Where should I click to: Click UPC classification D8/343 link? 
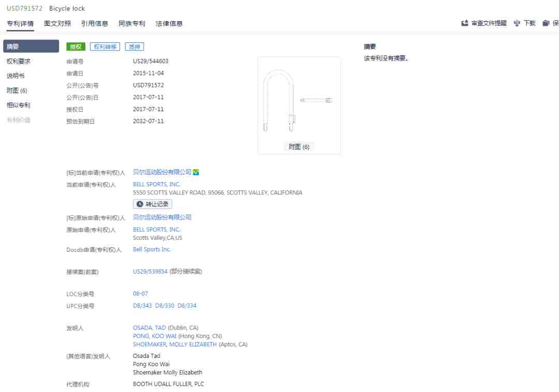pyautogui.click(x=142, y=306)
